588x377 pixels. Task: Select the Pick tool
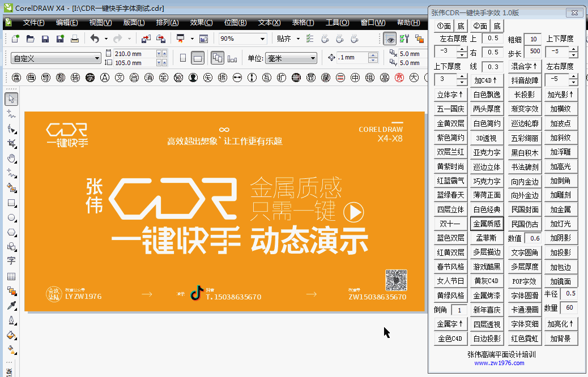pos(8,98)
